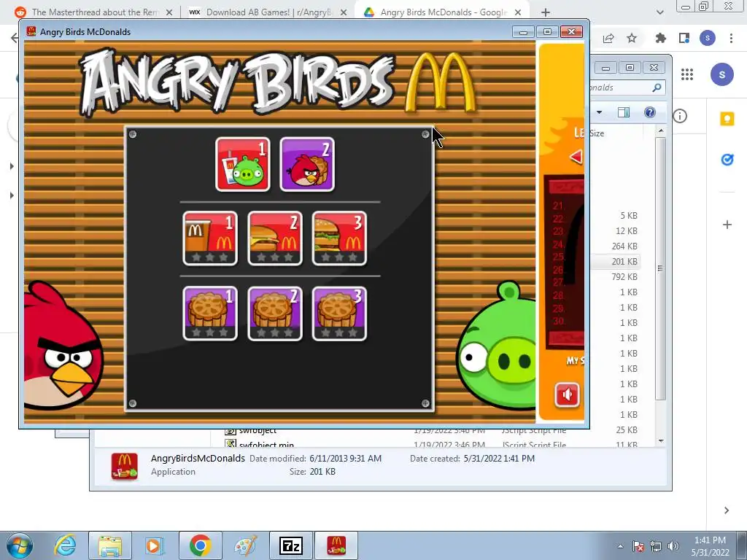Image resolution: width=747 pixels, height=560 pixels.
Task: Select the 264 KB file row
Action: pyautogui.click(x=614, y=246)
